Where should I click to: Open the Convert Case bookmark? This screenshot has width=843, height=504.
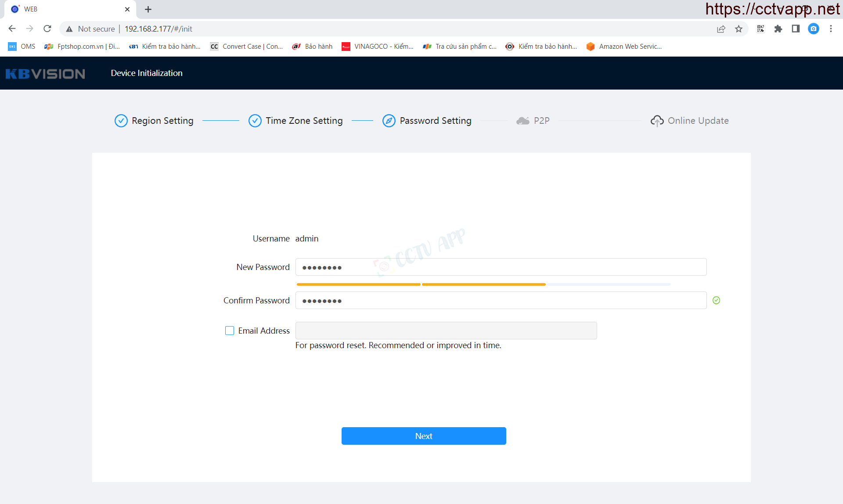[x=246, y=47]
